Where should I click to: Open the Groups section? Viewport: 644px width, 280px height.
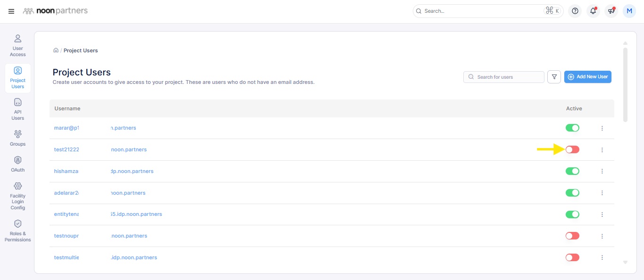18,138
